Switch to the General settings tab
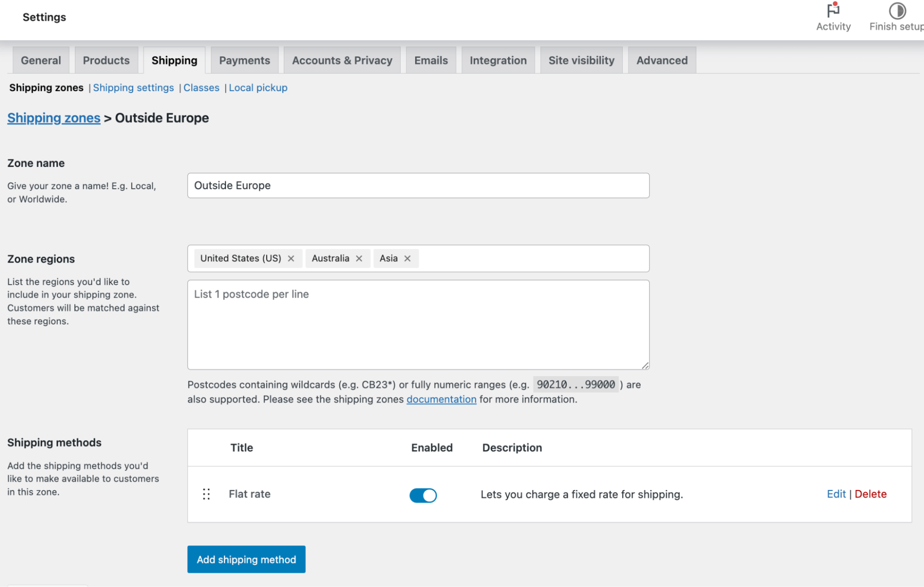The height and width of the screenshot is (587, 924). (x=40, y=61)
